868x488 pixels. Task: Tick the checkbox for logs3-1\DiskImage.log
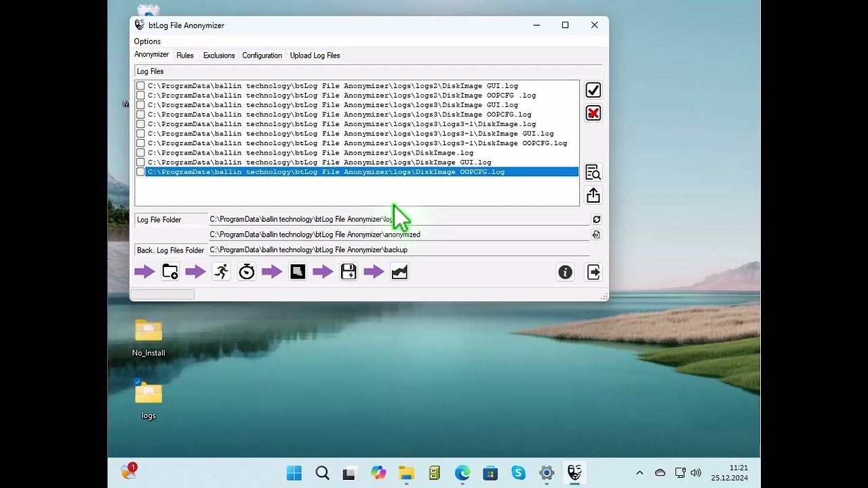click(x=140, y=124)
